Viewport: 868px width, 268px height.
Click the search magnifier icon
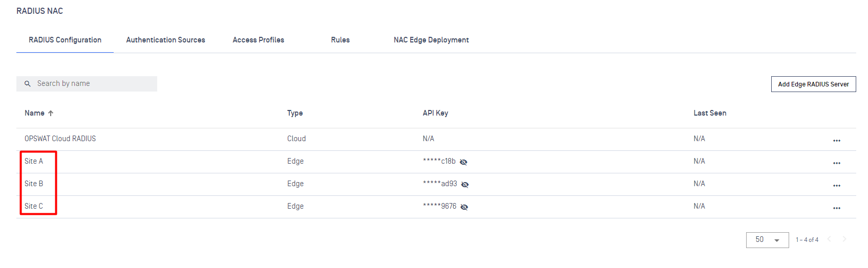[x=28, y=84]
